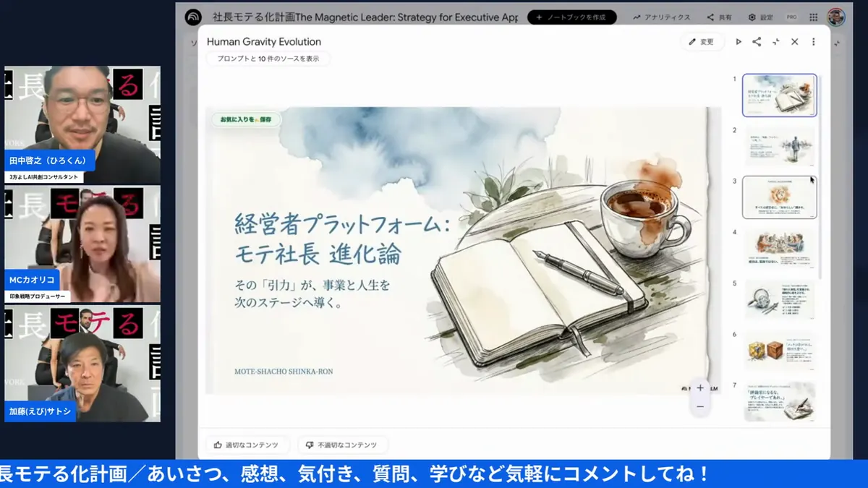Screen dimensions: 868x488
Task: Open the 共有 menu in top bar
Action: pos(719,17)
